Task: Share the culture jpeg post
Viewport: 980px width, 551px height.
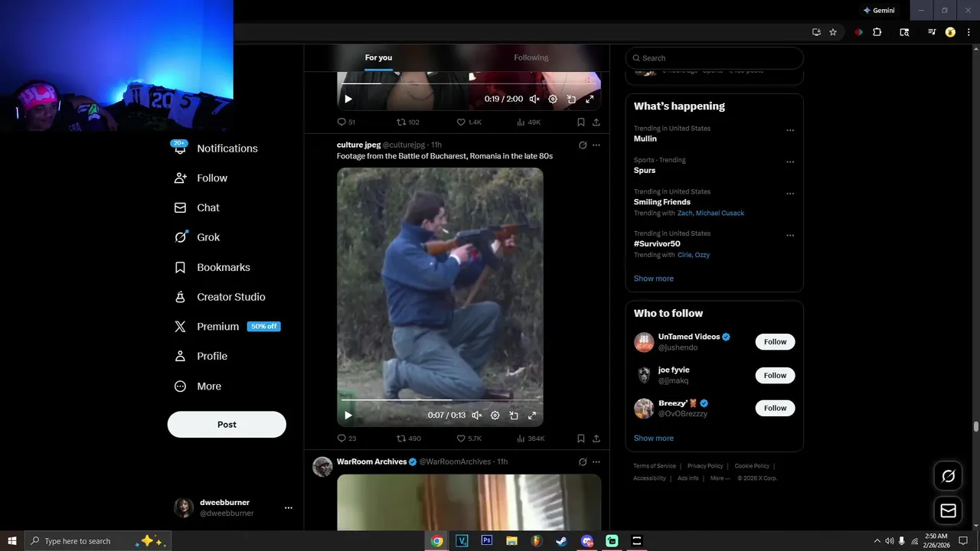Action: click(x=596, y=439)
